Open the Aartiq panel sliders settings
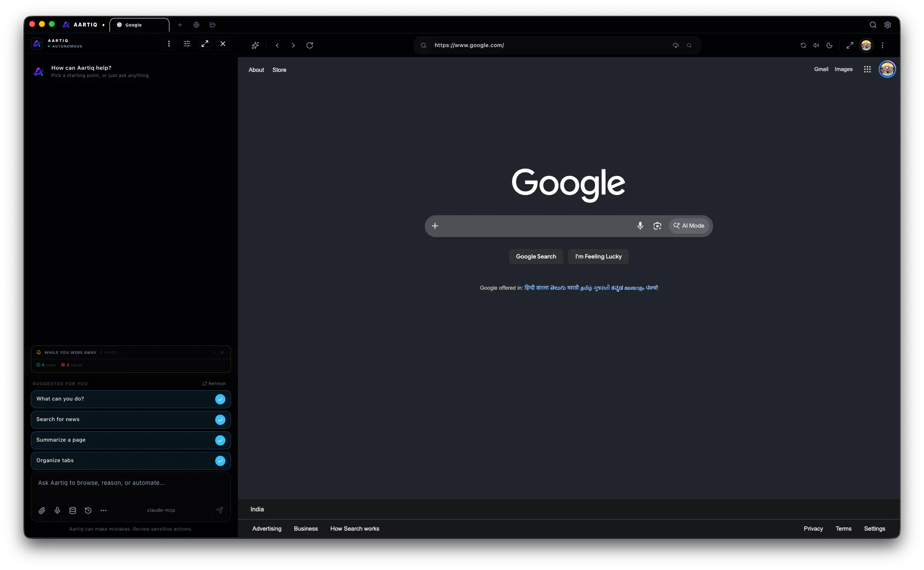 187,44
